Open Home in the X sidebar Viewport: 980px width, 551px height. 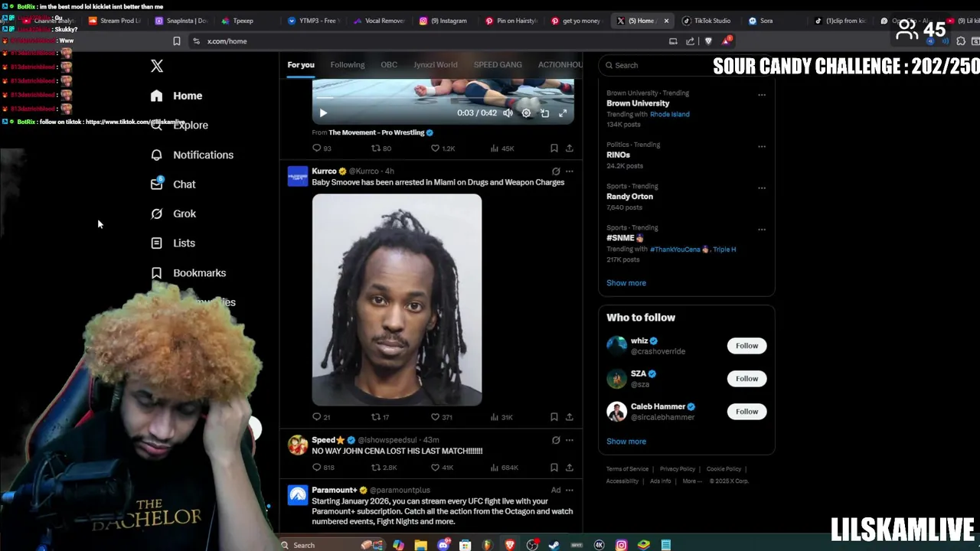177,96
